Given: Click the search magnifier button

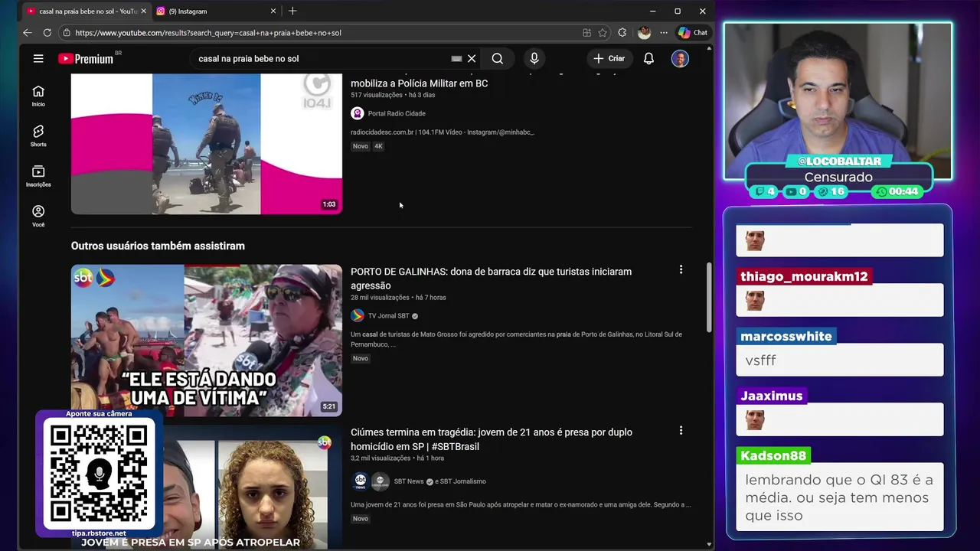Looking at the screenshot, I should [498, 58].
